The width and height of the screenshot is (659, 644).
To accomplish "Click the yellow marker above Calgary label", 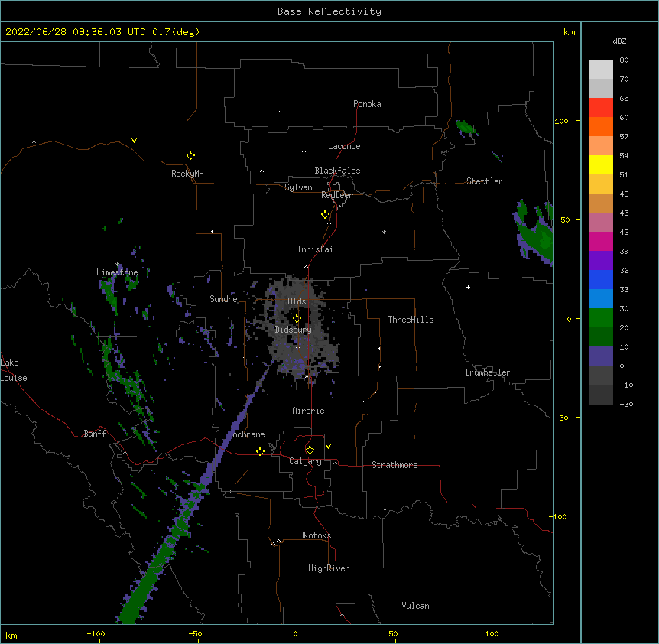I will point(310,450).
